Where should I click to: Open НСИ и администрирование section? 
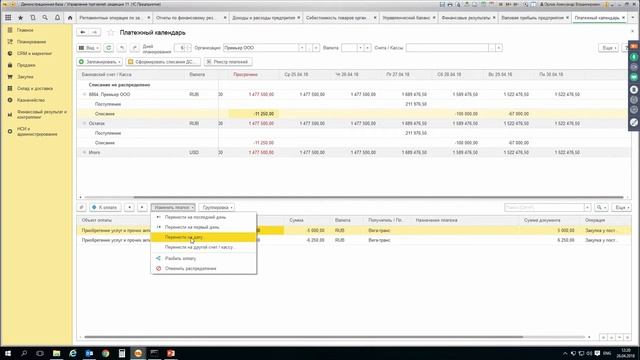pos(37,131)
